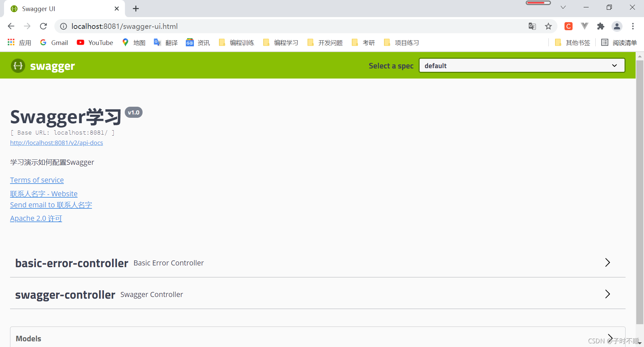Viewport: 644px width, 347px height.
Task: Click the Swagger UI tab title
Action: (x=39, y=9)
